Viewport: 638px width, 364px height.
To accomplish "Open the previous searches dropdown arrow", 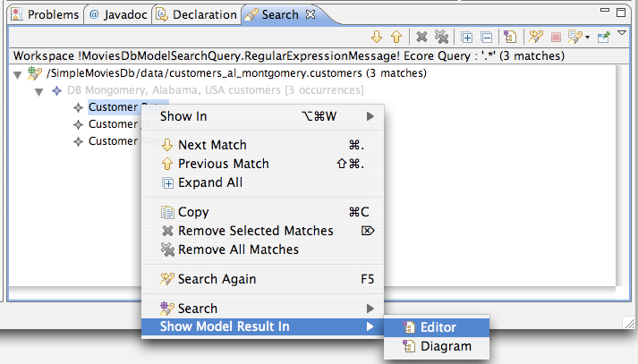I will [x=587, y=38].
